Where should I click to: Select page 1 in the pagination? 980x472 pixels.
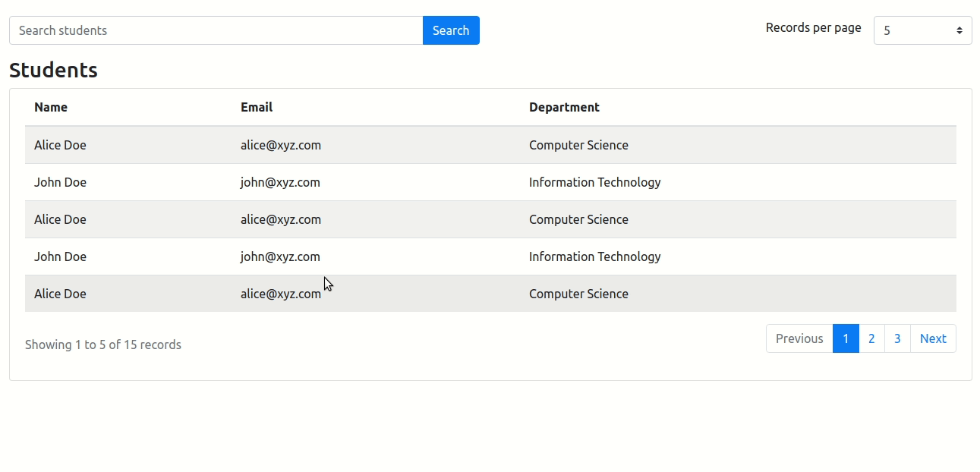[x=846, y=338]
